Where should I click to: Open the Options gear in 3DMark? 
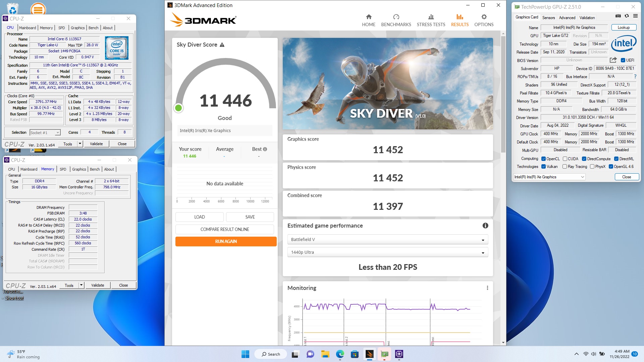pos(484,17)
